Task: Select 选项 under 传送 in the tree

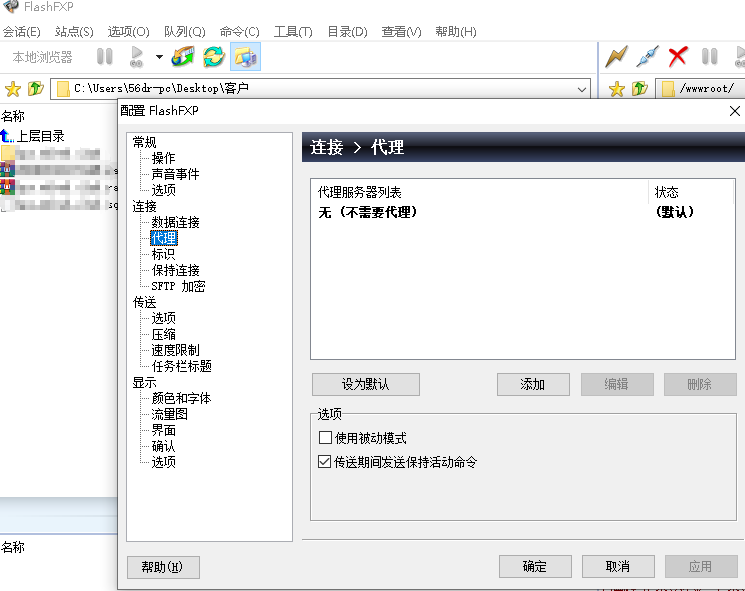Action: 163,318
